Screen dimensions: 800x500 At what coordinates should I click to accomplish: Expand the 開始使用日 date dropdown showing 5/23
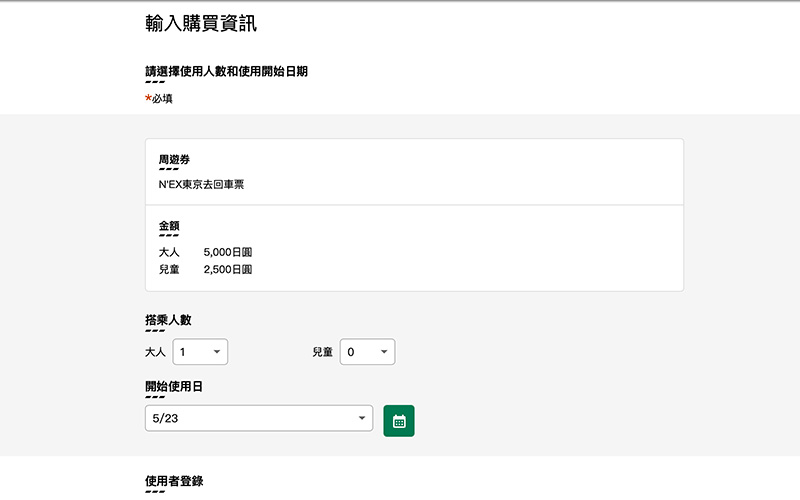point(258,419)
